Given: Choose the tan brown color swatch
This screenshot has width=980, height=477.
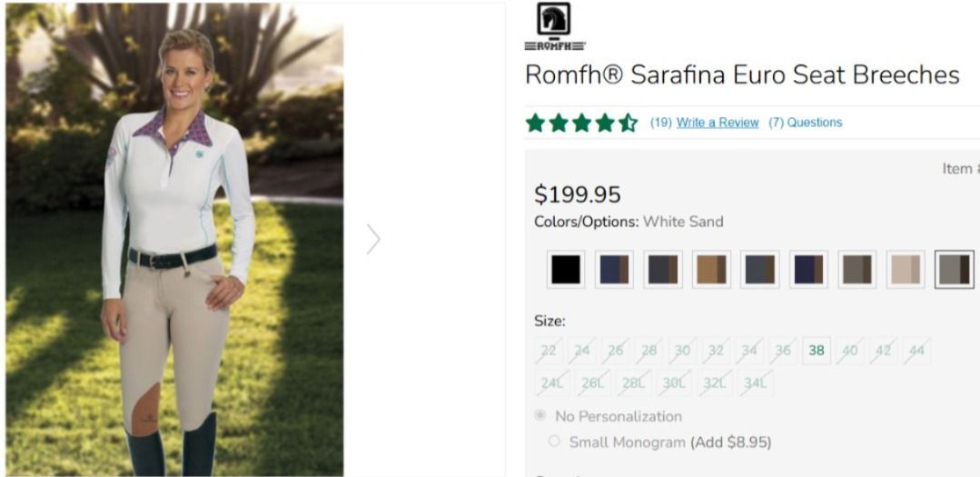Looking at the screenshot, I should coord(710,269).
